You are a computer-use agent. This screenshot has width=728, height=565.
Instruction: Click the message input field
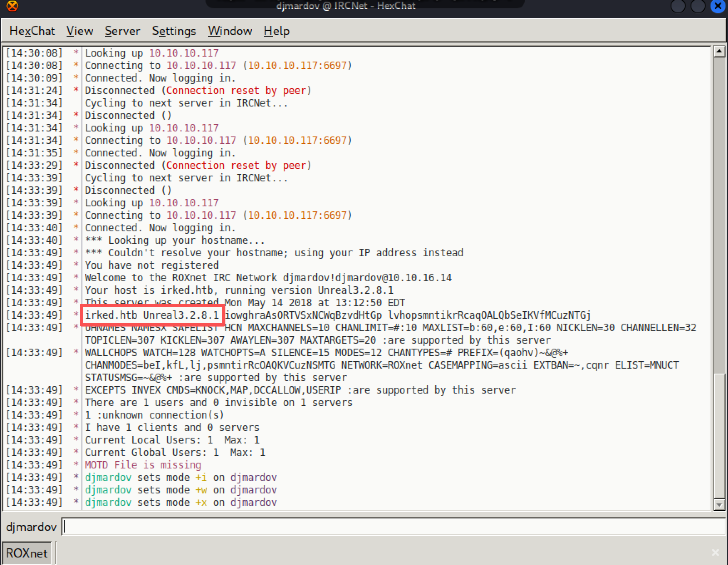click(x=394, y=527)
